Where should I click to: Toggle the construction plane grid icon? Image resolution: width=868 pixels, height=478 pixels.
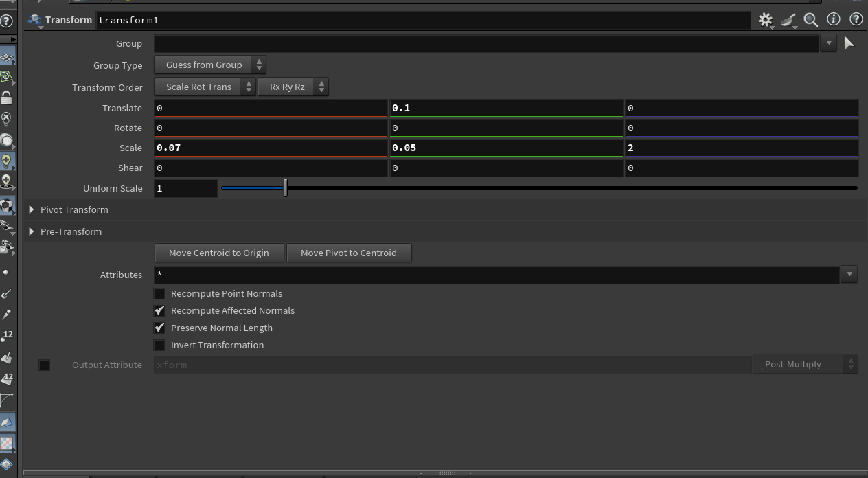(7, 58)
